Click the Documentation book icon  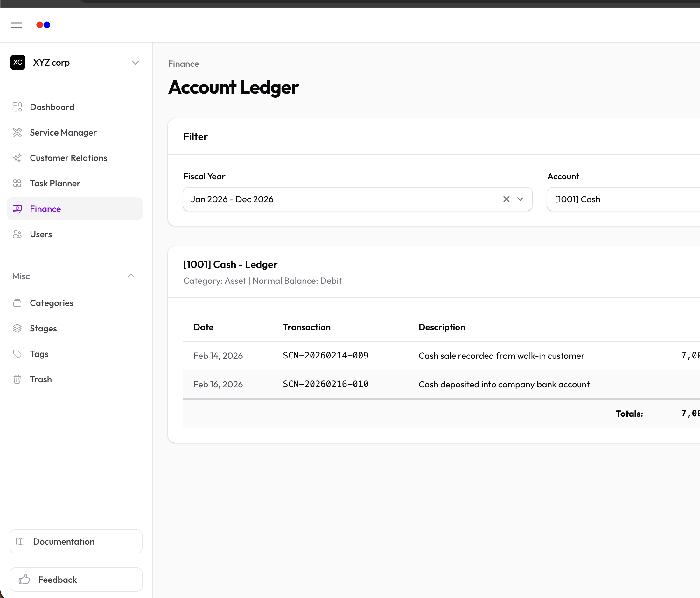[21, 541]
